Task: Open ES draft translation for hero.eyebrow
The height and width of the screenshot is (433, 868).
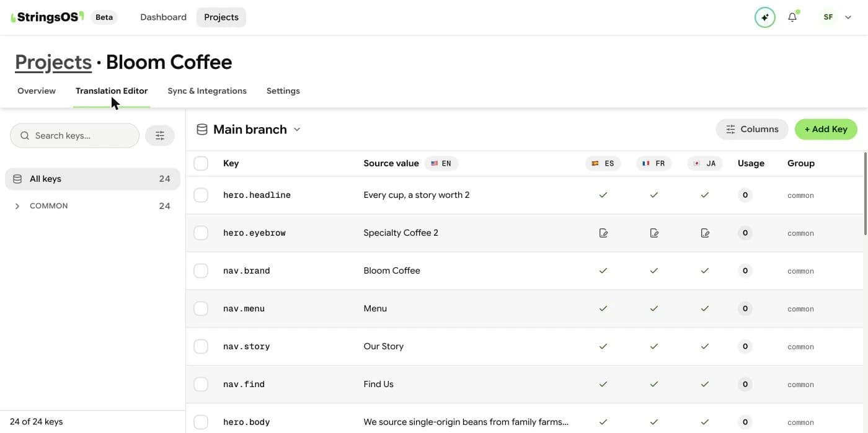Action: click(x=603, y=233)
